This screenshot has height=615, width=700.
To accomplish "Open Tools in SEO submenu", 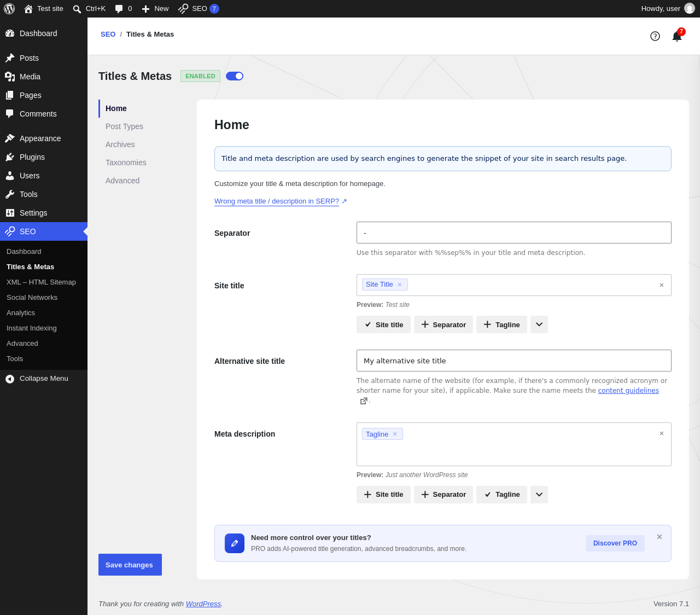I will 44,359.
